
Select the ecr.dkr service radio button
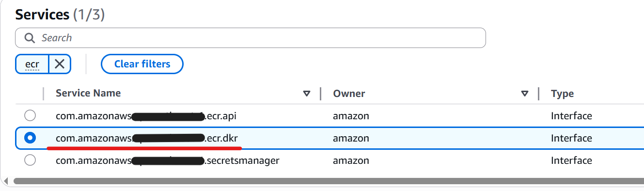[30, 138]
